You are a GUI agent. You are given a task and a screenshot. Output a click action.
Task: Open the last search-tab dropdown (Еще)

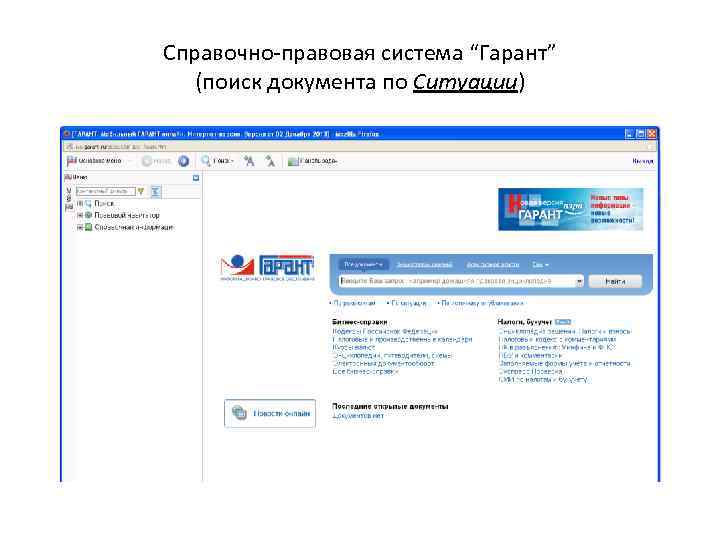coord(540,265)
